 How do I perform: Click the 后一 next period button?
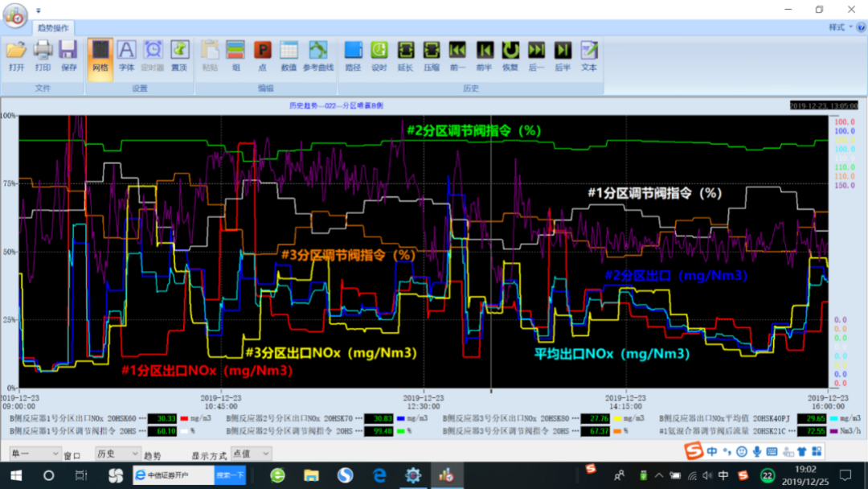pos(536,55)
